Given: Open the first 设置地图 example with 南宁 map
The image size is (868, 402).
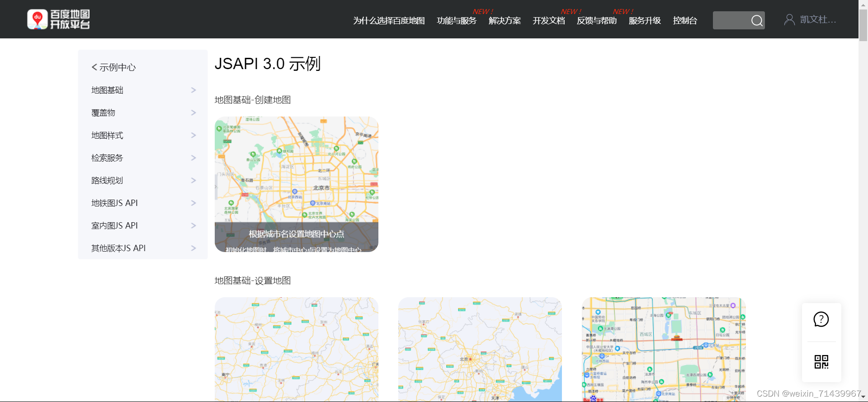Looking at the screenshot, I should pyautogui.click(x=297, y=349).
